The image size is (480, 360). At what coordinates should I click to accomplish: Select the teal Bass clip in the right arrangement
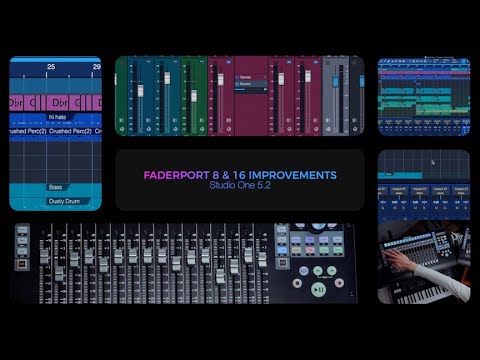(x=400, y=175)
